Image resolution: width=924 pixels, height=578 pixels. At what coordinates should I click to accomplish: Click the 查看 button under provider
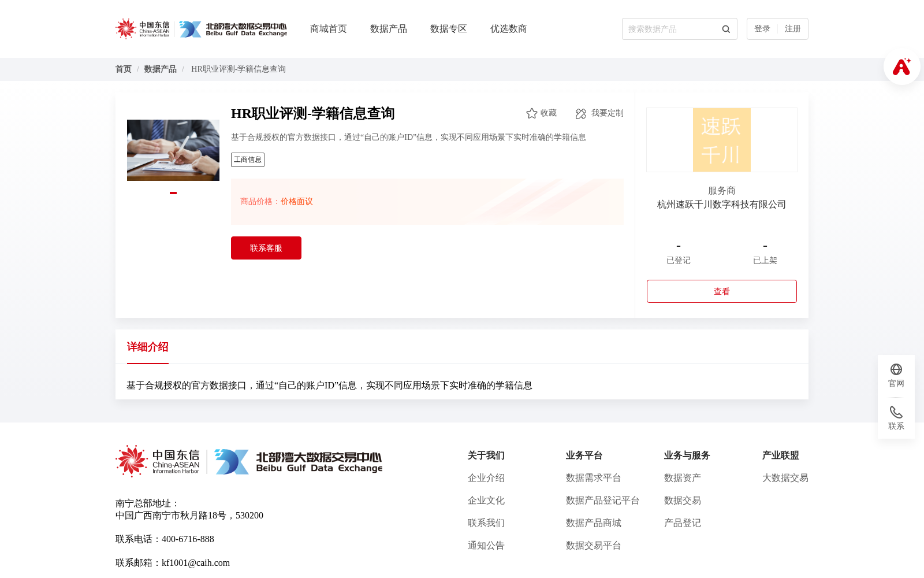click(x=722, y=291)
